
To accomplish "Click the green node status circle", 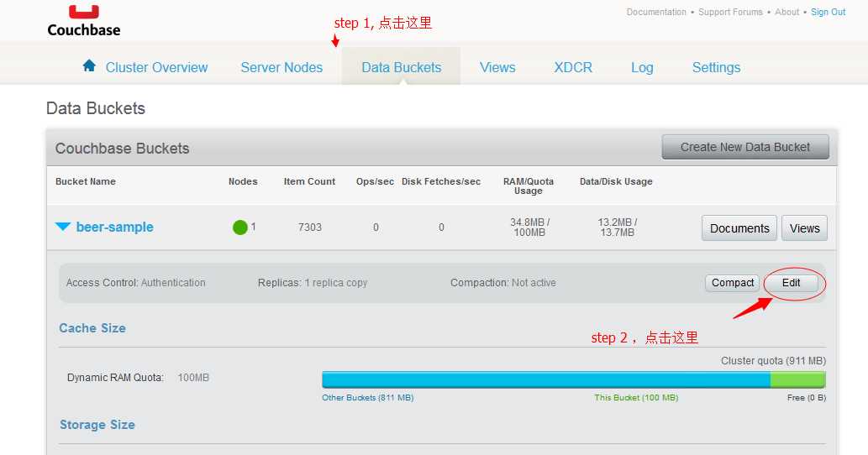I will (x=239, y=227).
